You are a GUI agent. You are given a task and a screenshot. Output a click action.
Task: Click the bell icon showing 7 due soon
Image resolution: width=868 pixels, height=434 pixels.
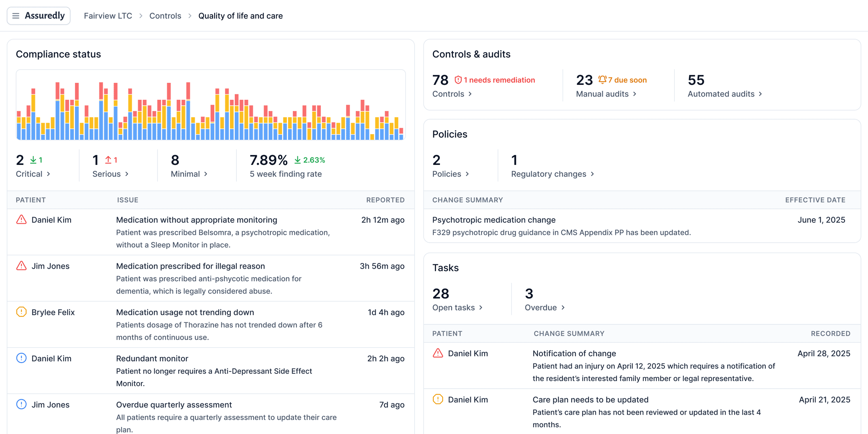tap(602, 80)
